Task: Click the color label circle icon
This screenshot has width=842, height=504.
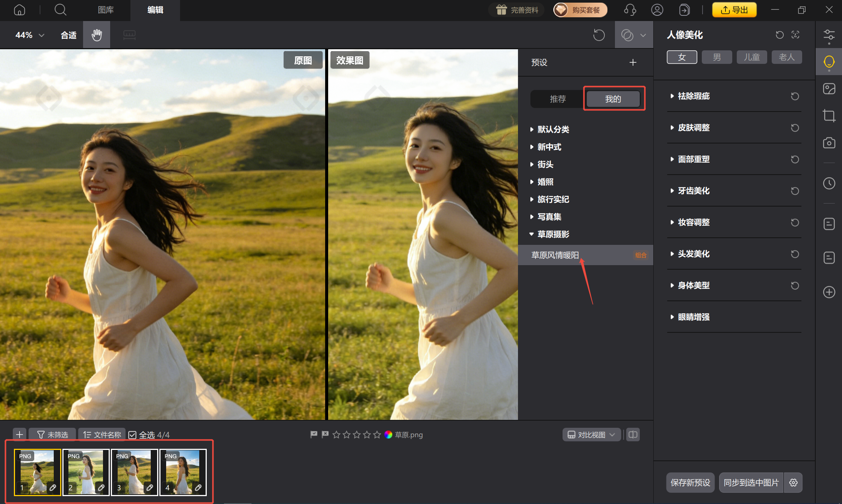Action: 388,435
